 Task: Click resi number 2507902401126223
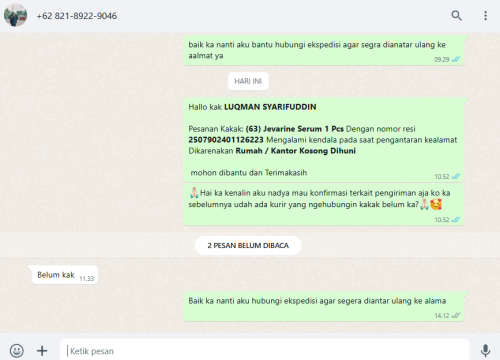(x=226, y=140)
